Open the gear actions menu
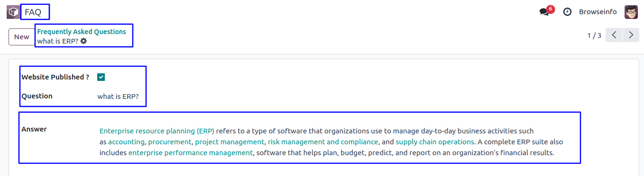This screenshot has height=176, width=644. 83,41
